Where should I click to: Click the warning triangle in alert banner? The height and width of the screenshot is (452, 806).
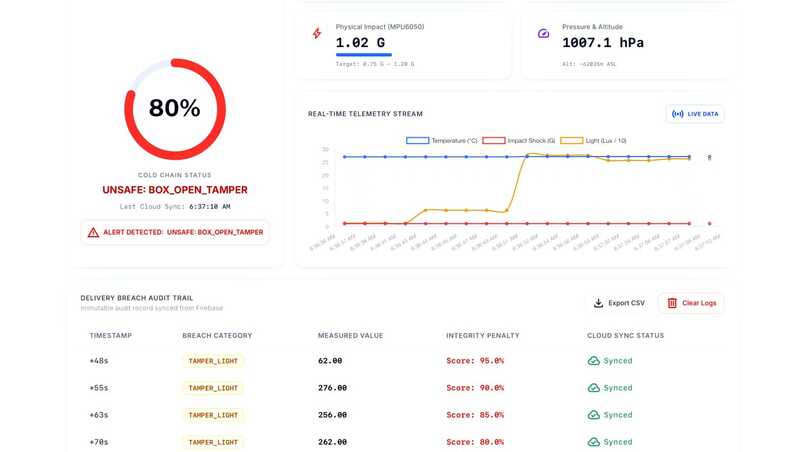tap(93, 232)
